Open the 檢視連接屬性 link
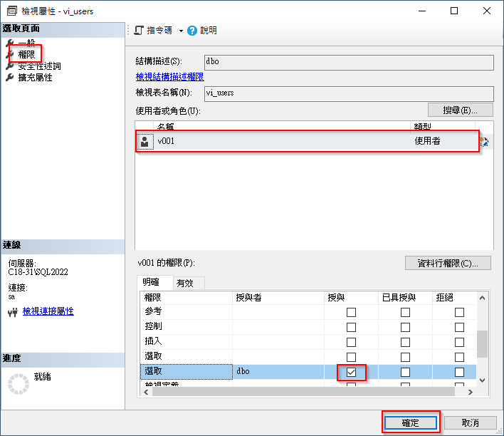The image size is (504, 436). tap(48, 311)
